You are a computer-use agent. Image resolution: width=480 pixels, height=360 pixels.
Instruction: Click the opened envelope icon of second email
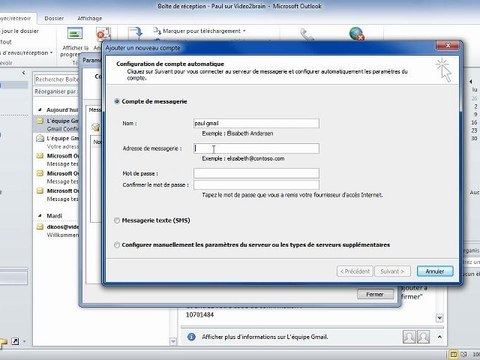(x=40, y=138)
